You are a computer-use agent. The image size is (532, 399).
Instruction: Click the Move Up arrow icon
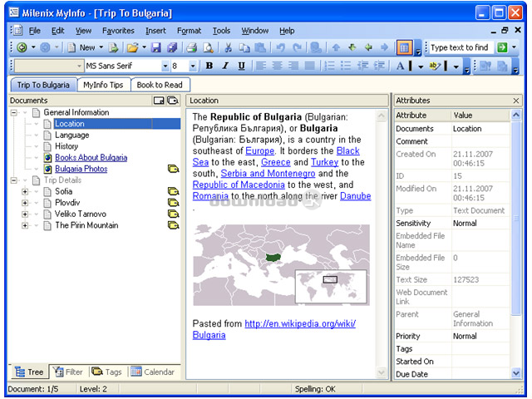[336, 47]
